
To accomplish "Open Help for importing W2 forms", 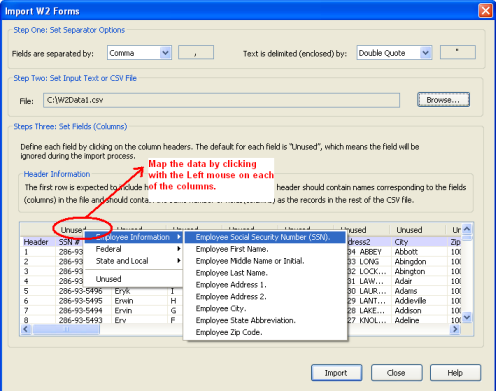I will coord(455,373).
